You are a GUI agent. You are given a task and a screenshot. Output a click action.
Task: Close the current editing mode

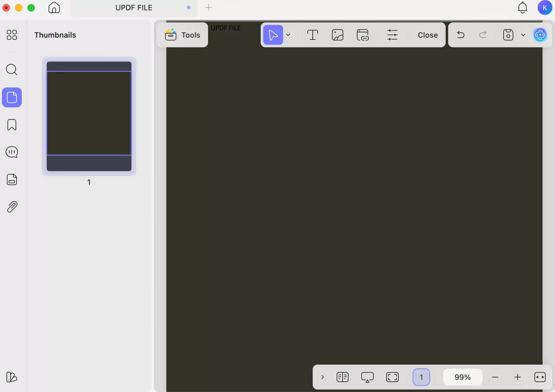coord(427,35)
